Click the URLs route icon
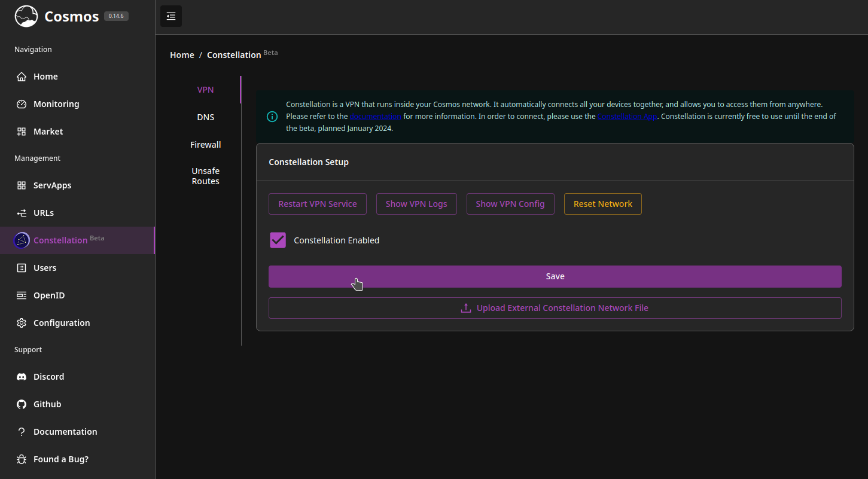The width and height of the screenshot is (868, 479). tap(22, 213)
